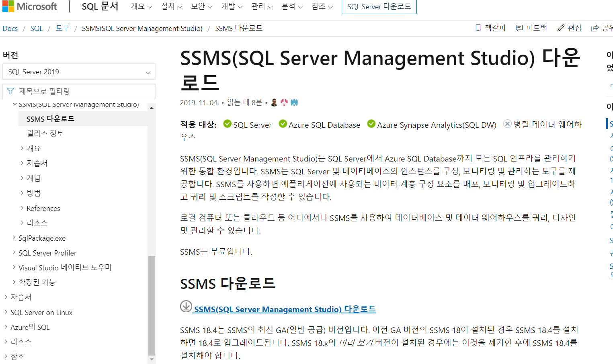The height and width of the screenshot is (364, 613).
Task: Click the circular download arrow icon
Action: point(186,306)
